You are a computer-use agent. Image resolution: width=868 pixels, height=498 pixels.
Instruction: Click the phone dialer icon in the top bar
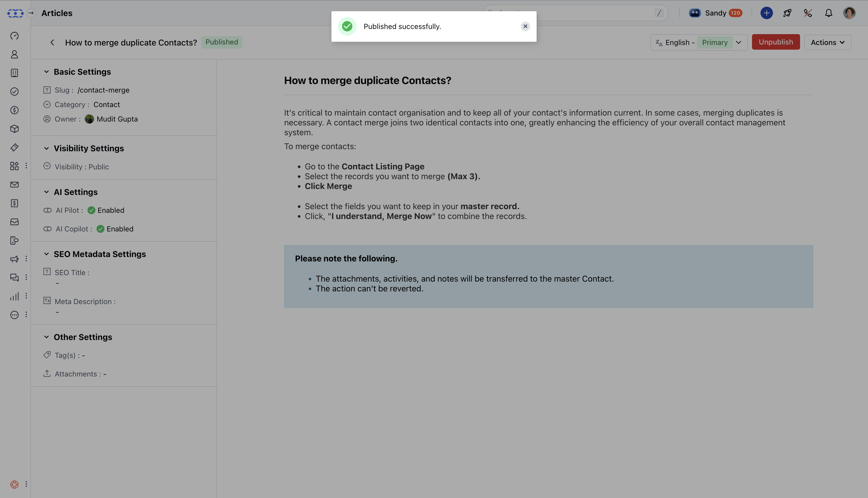tap(808, 13)
